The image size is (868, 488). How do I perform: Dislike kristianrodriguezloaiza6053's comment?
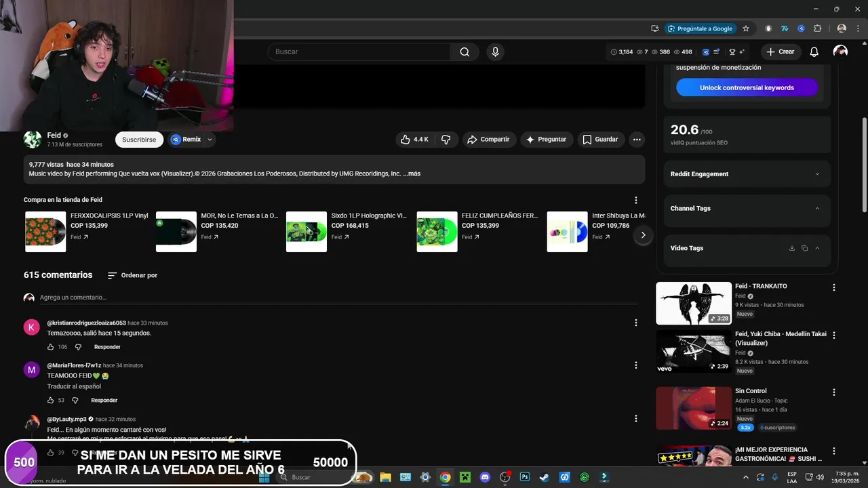click(x=78, y=347)
